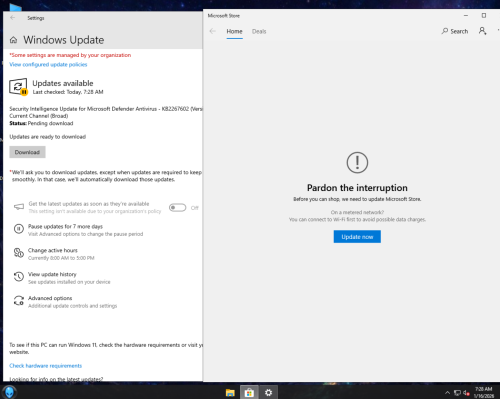Show hidden system tray icons
The image size is (500, 399).
447,393
